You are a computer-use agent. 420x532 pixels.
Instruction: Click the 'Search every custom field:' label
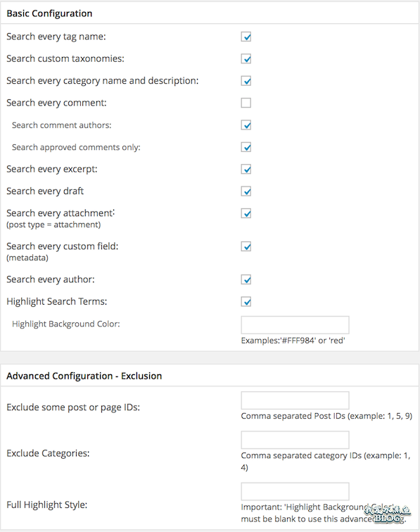pos(63,246)
